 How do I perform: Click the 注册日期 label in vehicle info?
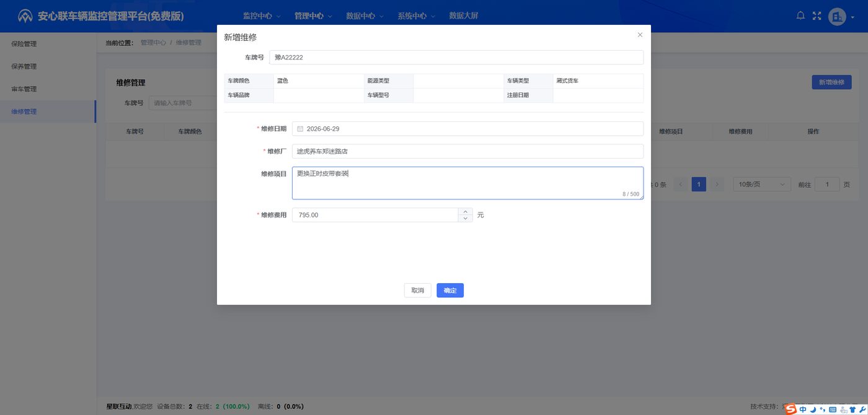[518, 95]
